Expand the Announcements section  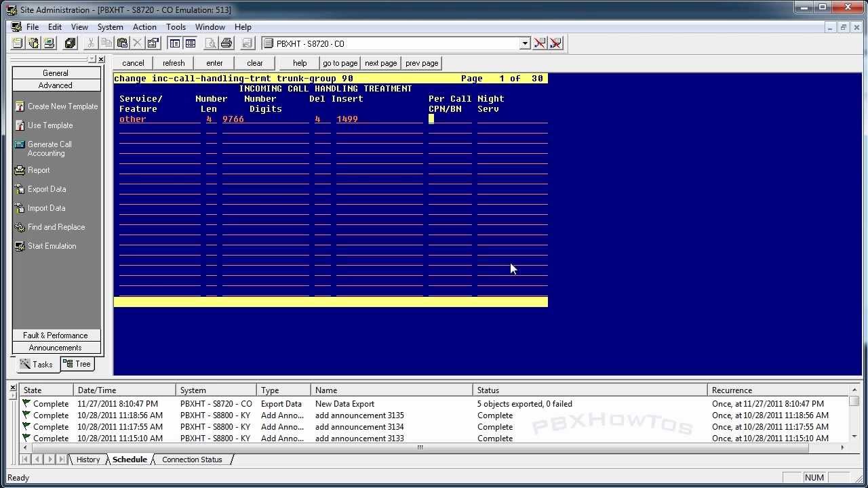click(56, 348)
